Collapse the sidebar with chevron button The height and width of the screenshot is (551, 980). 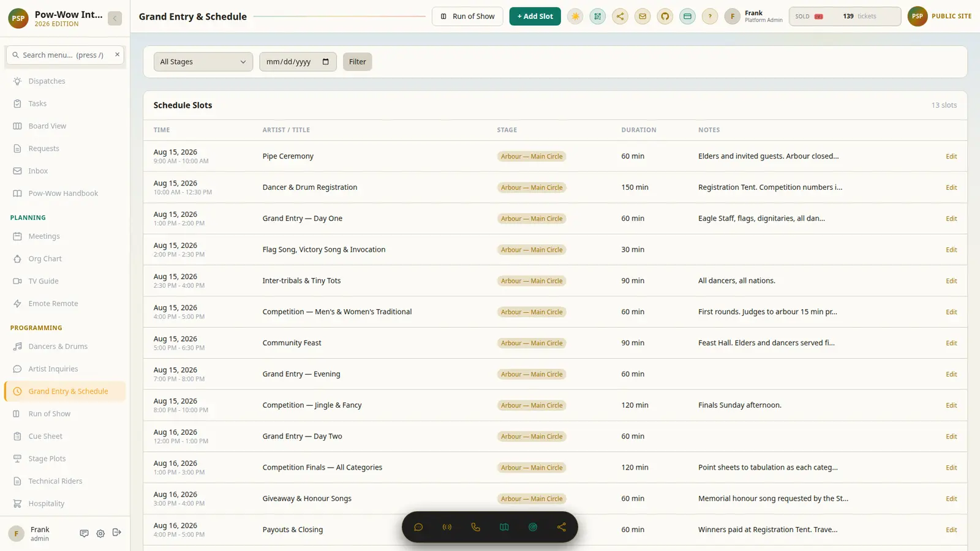tap(115, 18)
